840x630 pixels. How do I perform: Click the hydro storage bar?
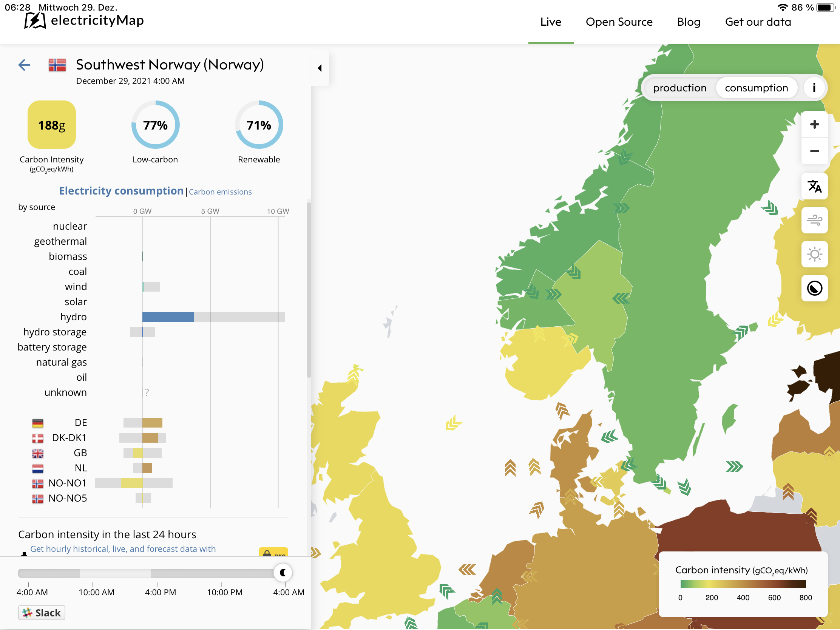(142, 332)
